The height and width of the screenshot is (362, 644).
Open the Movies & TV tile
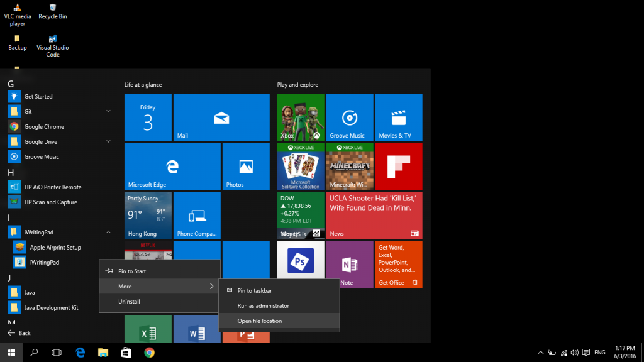398,118
